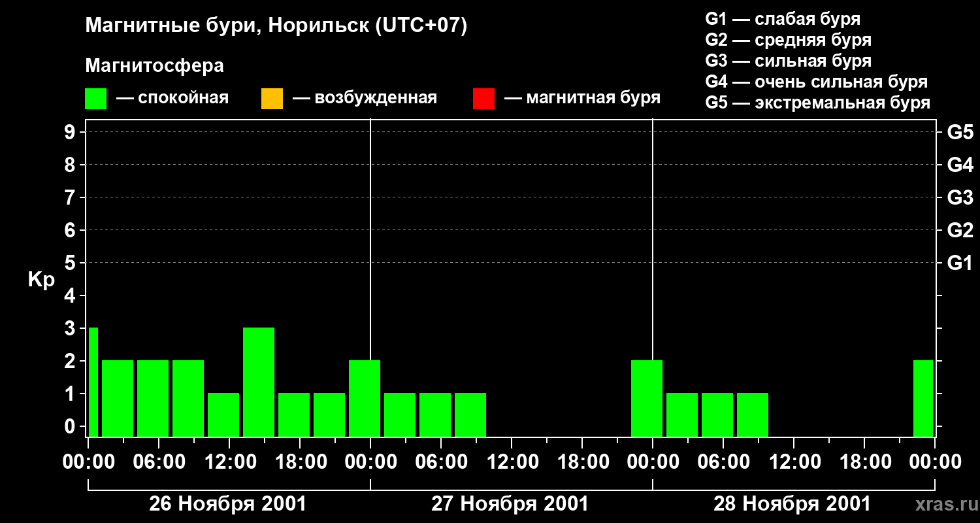Screen dimensions: 980x523
Task: Click the wide Kp 3 bar after 12:00 on 26 Ноября
Action: pyautogui.click(x=259, y=382)
